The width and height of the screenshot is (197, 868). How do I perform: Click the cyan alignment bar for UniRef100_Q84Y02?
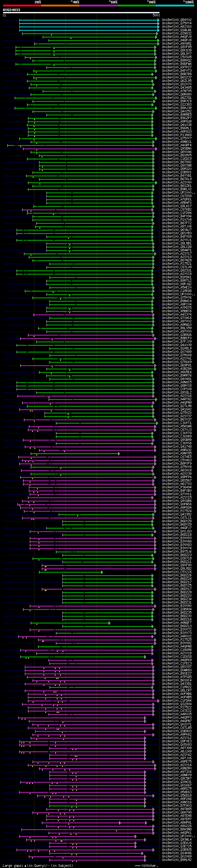[x=89, y=20]
